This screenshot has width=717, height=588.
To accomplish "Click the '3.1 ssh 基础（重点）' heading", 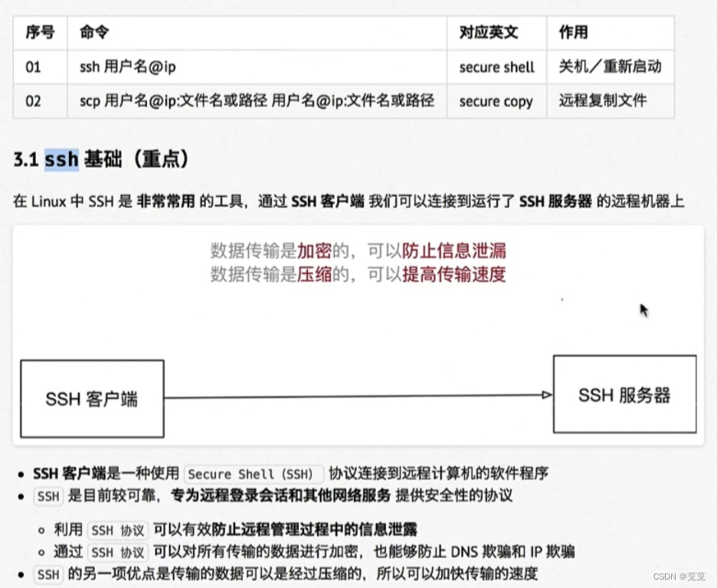I will [101, 159].
